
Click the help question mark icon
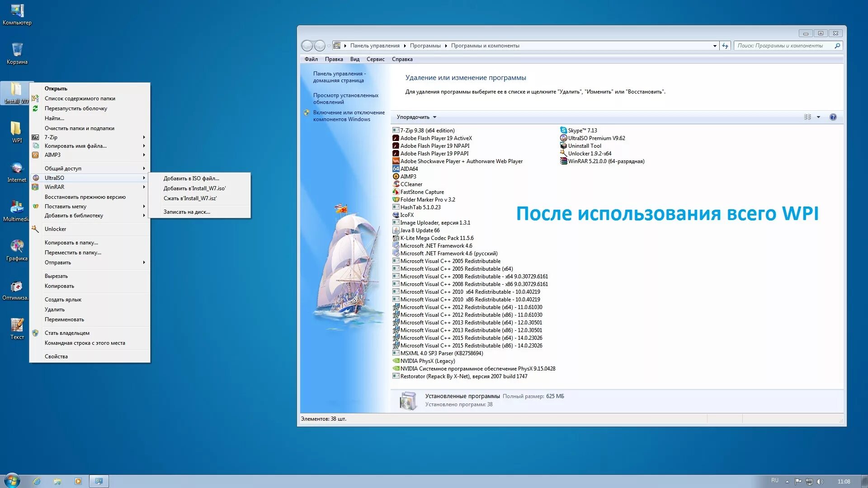click(833, 117)
